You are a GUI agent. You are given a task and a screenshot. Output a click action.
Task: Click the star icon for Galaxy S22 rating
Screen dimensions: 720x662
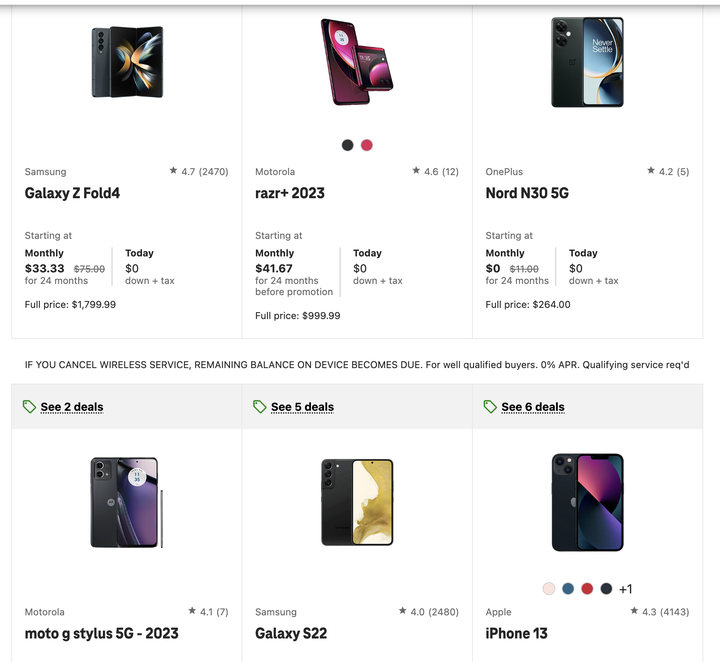coord(403,611)
